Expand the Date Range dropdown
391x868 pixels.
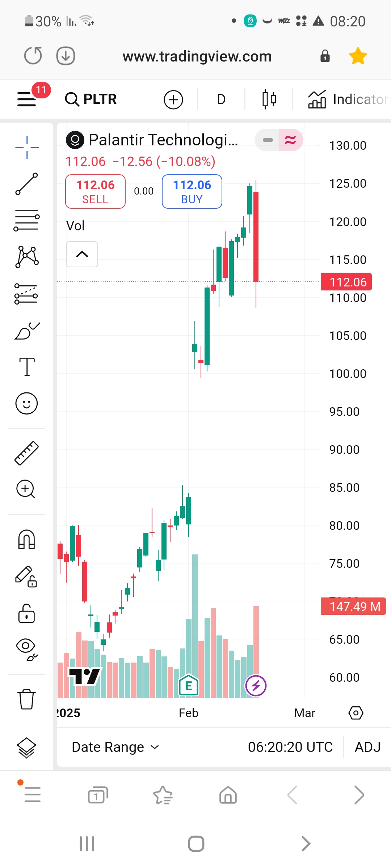(x=115, y=747)
